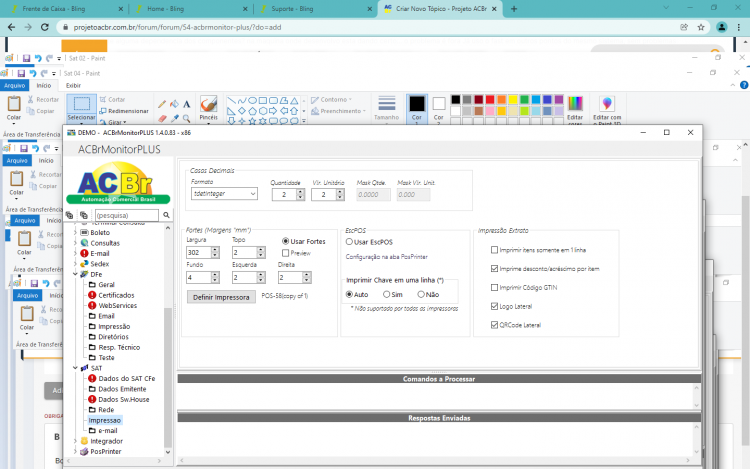Expand the Integrador tree node
This screenshot has width=750, height=469.
(76, 441)
